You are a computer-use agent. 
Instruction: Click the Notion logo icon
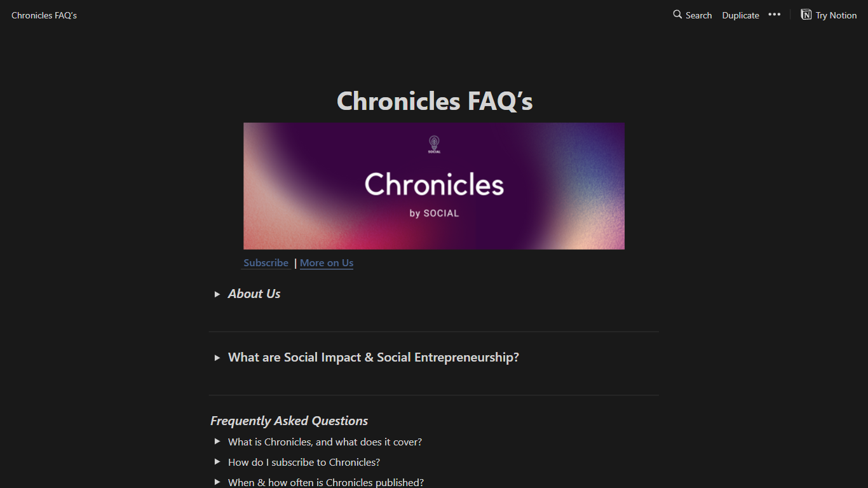click(x=806, y=15)
